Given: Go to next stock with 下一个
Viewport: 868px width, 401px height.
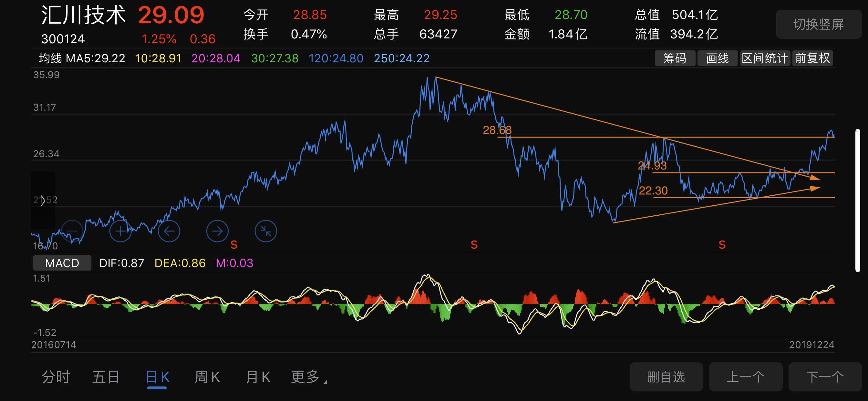Looking at the screenshot, I should (x=825, y=377).
